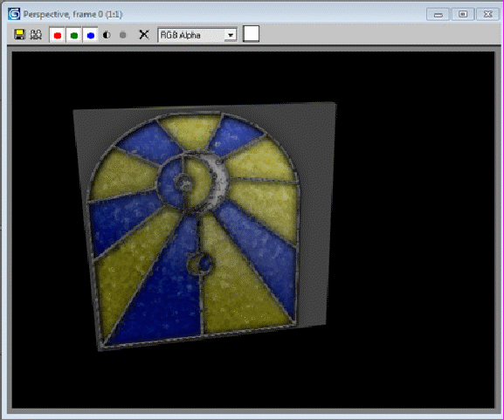504x420 pixels.
Task: Enable monochrome display using gray circle
Action: [123, 35]
